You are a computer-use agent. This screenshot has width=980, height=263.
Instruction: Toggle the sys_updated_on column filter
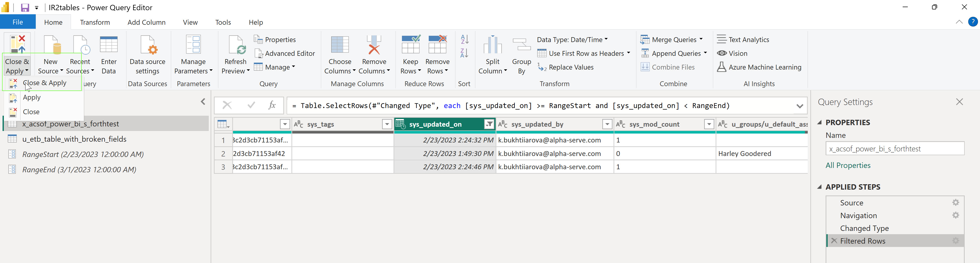tap(489, 124)
